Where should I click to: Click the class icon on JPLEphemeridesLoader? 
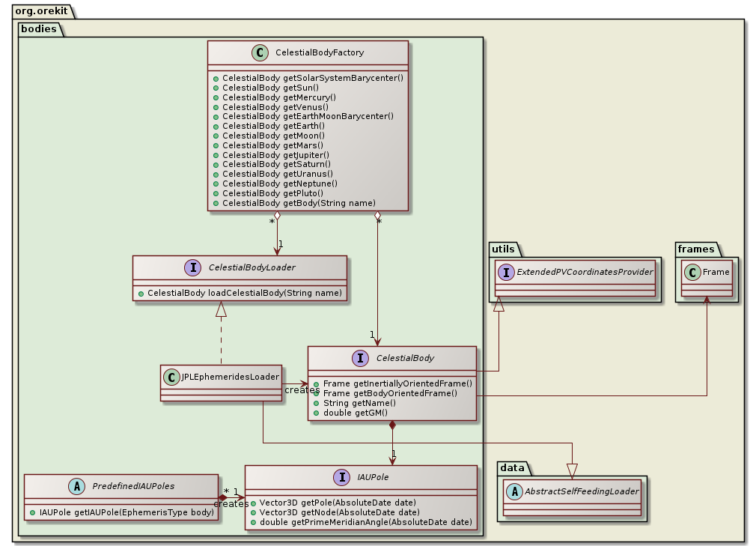[172, 377]
